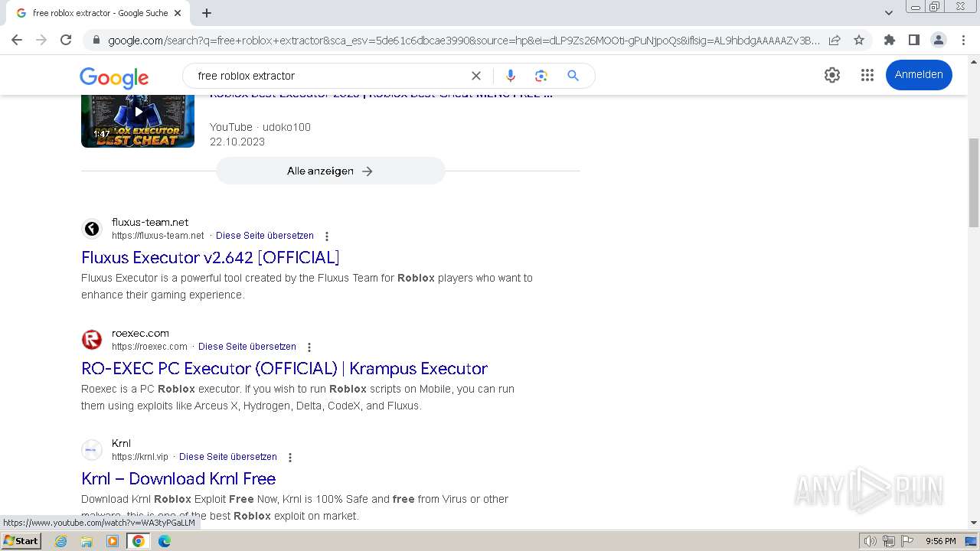Click the roexec.com site favicon
The width and height of the screenshot is (980, 551).
point(92,340)
